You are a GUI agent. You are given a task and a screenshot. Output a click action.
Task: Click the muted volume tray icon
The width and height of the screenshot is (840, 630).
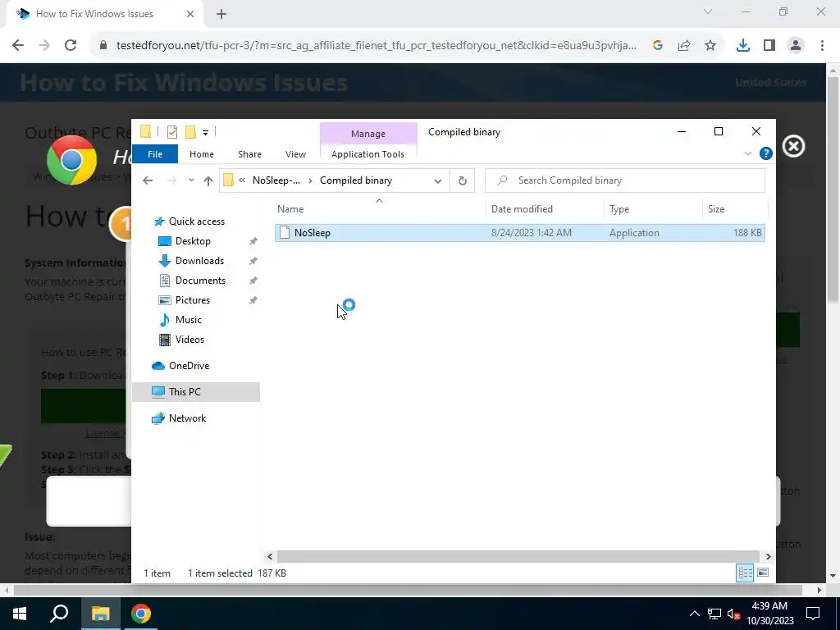[733, 614]
